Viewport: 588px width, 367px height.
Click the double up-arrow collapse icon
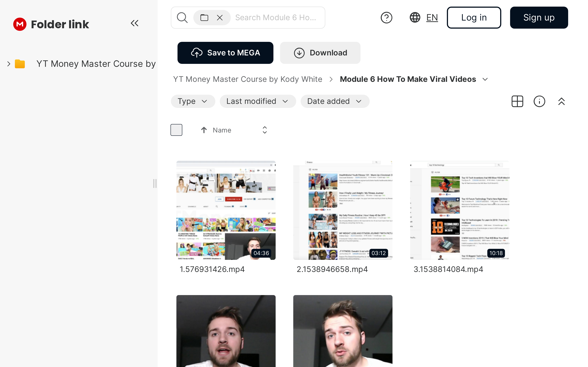561,101
